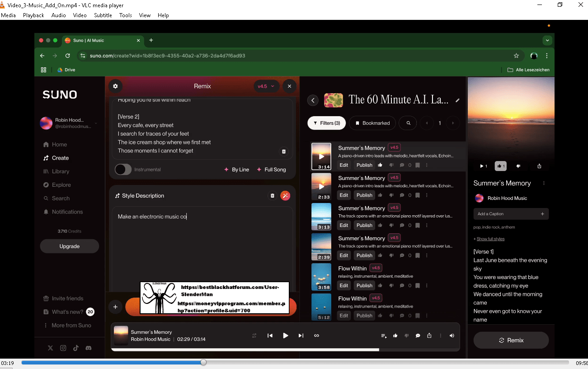
Task: Play the 2:33 Summer's Memory thumbnail
Action: point(321,186)
